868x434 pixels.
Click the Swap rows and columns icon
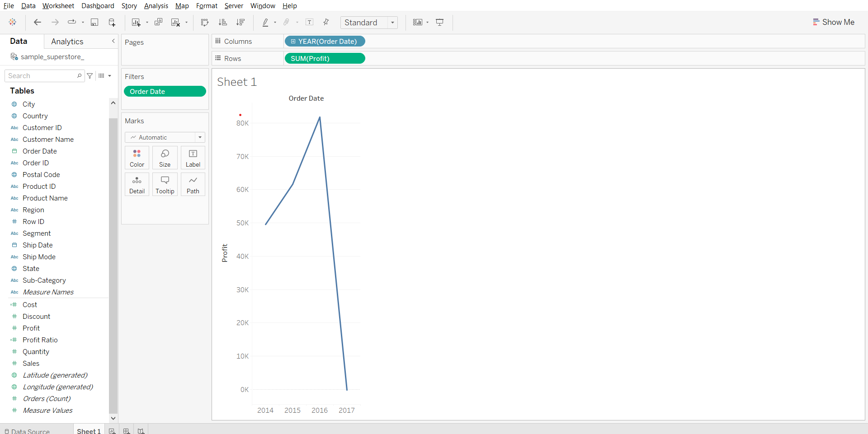point(205,22)
